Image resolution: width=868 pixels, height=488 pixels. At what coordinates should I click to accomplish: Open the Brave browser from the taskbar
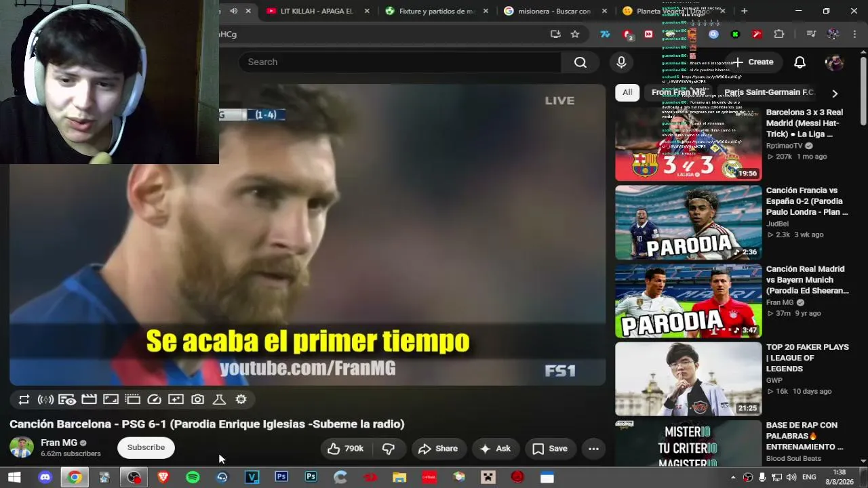tap(163, 478)
